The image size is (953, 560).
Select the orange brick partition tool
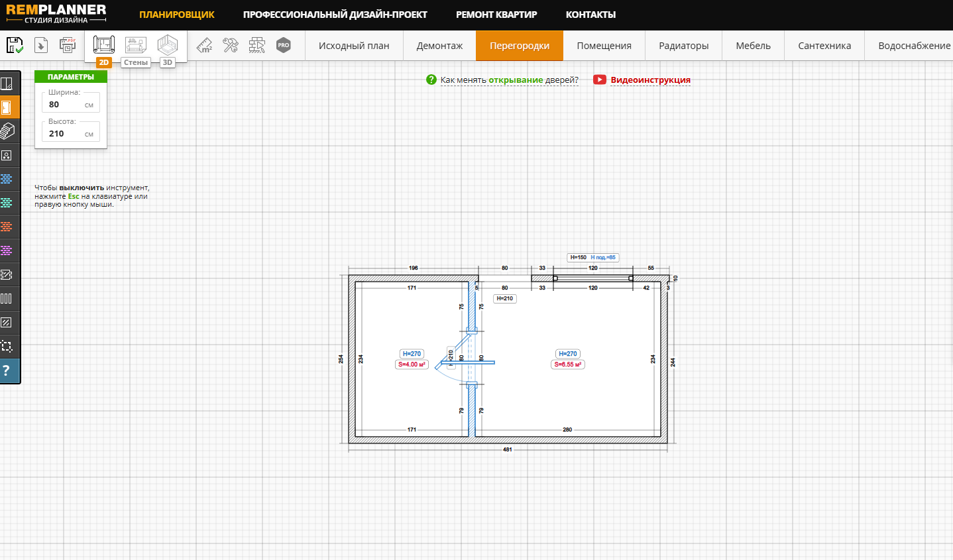pos(7,227)
